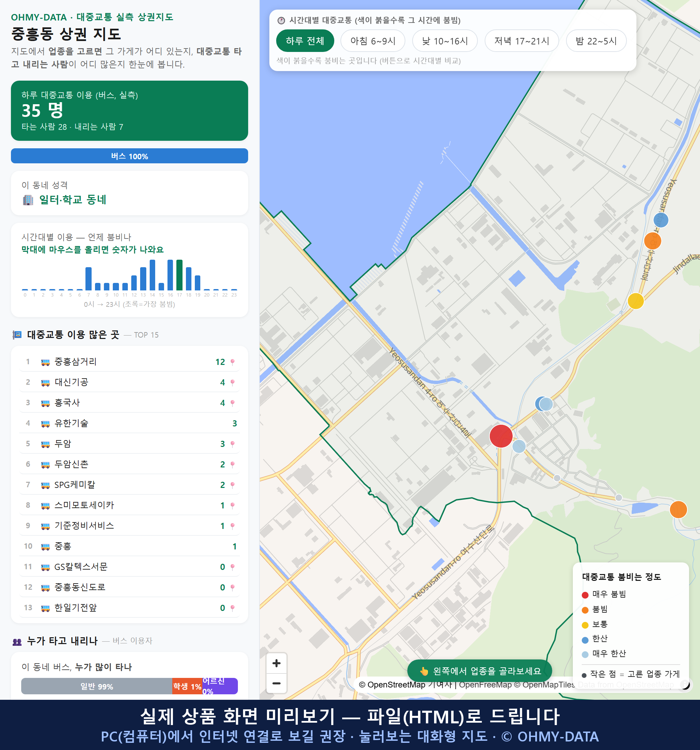The height and width of the screenshot is (750, 700).
Task: Click the building icon next to 일터·학교 동네
Action: [x=28, y=200]
